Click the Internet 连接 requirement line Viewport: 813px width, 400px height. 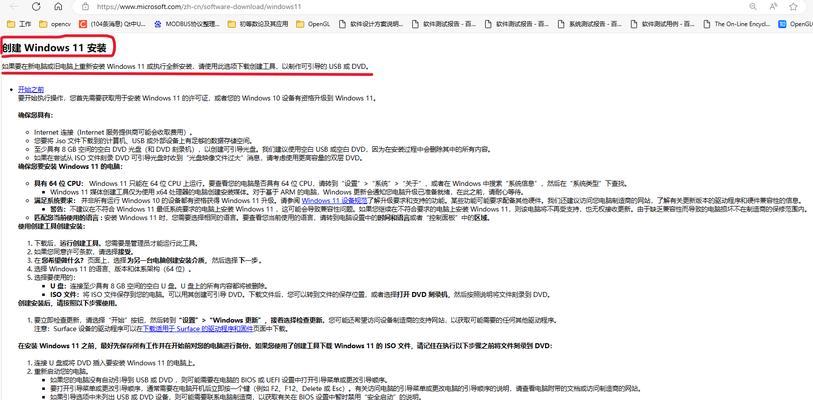[113, 132]
